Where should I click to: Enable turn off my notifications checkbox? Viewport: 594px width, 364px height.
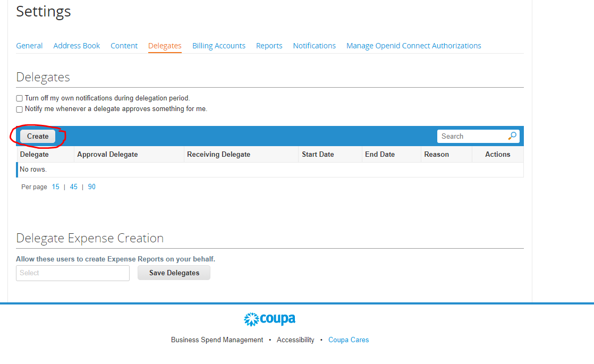click(x=20, y=98)
